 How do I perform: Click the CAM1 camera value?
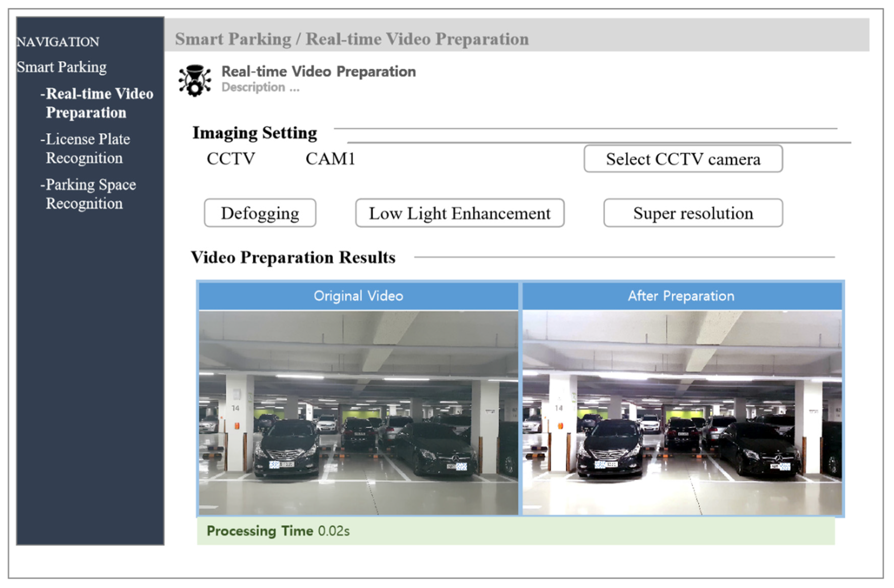tap(330, 159)
